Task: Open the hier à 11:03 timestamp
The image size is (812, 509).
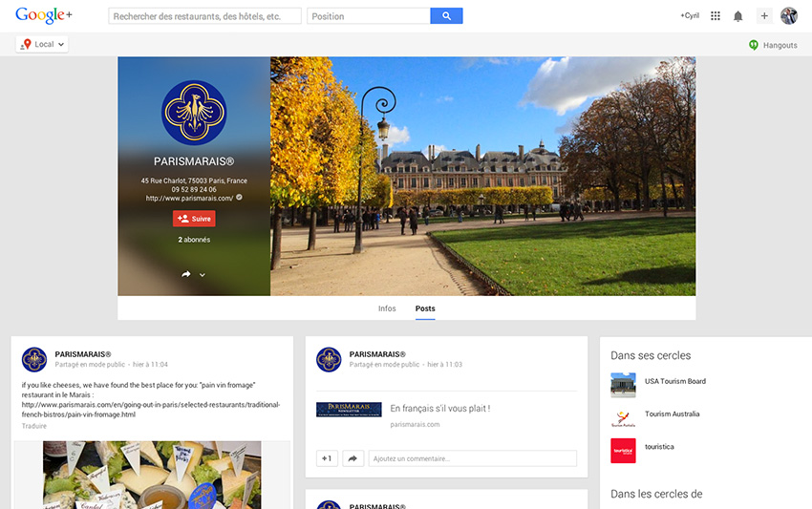Action: coord(445,365)
